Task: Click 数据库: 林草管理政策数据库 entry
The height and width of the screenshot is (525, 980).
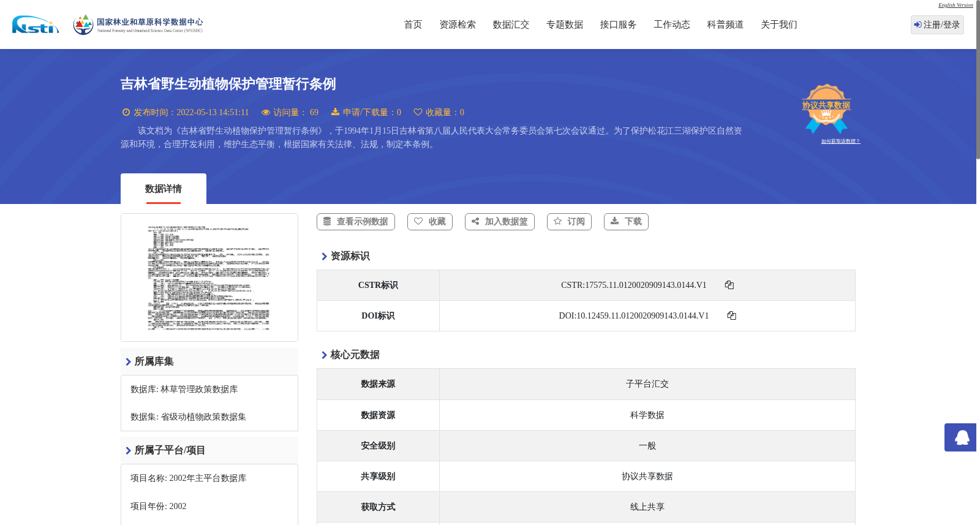Action: 184,390
